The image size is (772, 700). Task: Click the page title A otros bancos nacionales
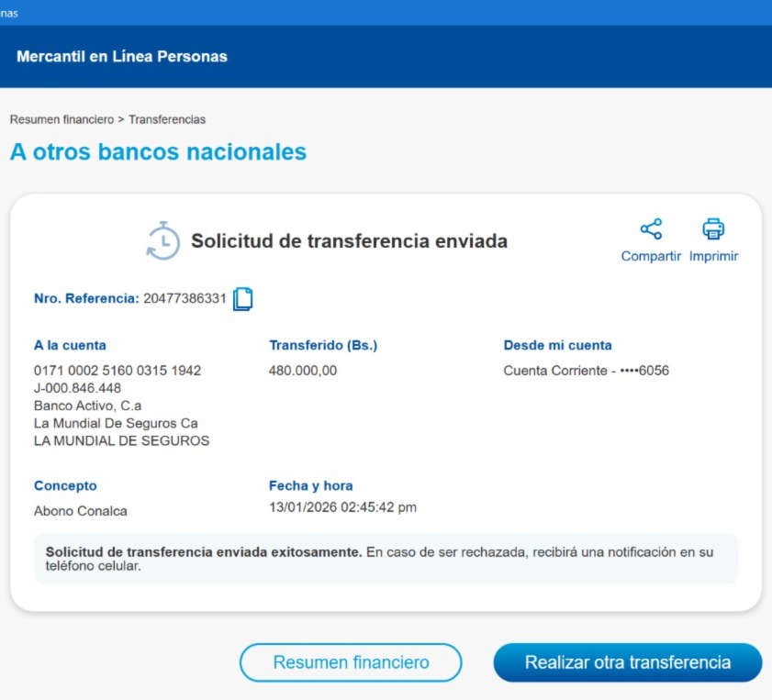(x=158, y=151)
